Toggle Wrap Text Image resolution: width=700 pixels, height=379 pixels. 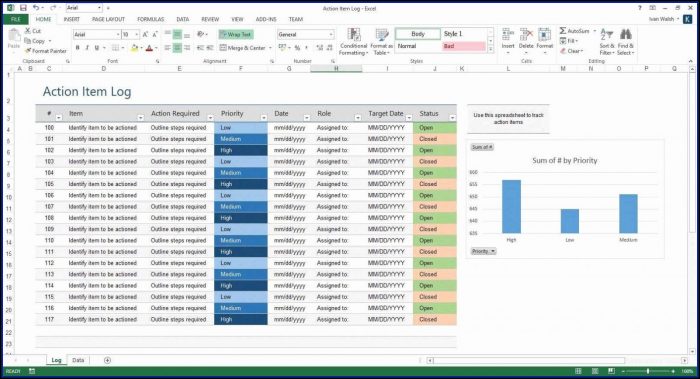tap(236, 34)
